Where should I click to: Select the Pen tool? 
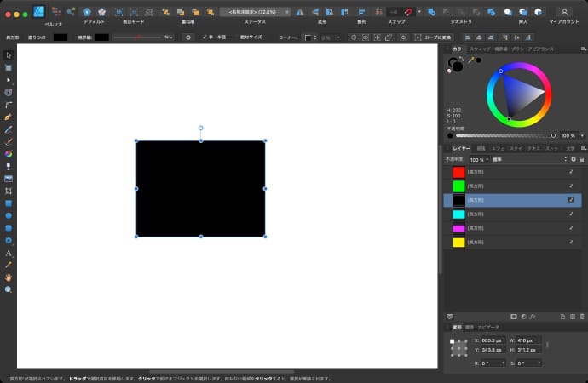9,116
